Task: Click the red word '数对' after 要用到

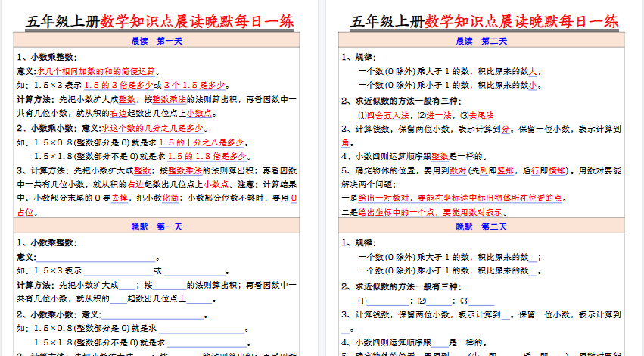Action: point(458,170)
